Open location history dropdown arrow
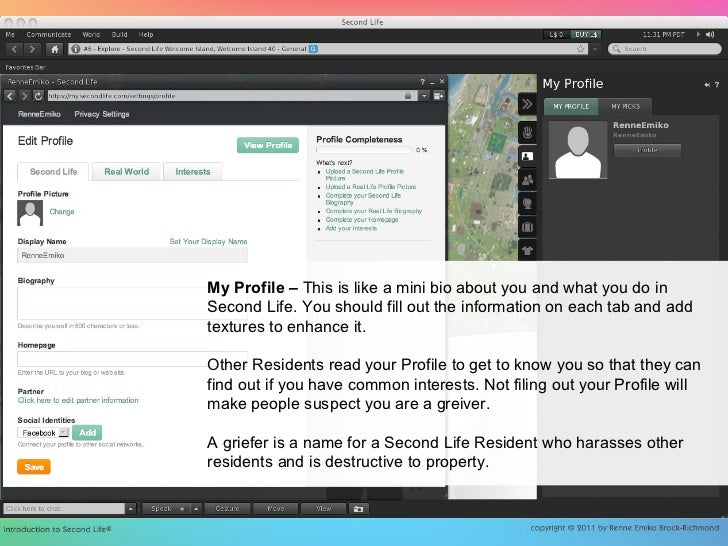 595,49
